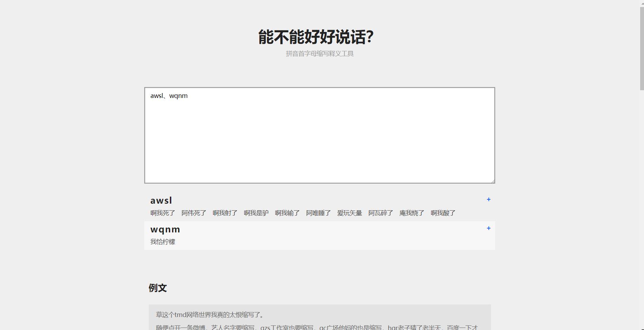Click the wqnm result heading

coord(165,229)
